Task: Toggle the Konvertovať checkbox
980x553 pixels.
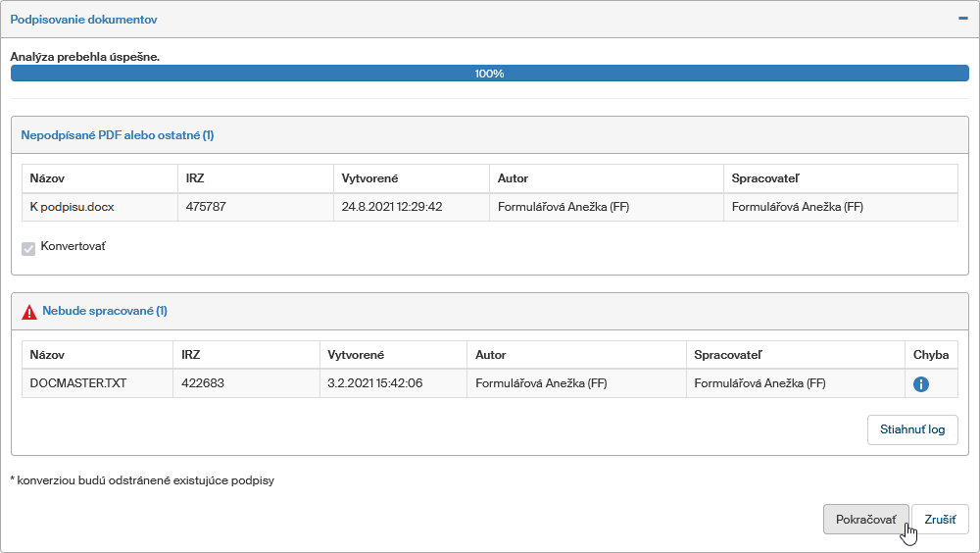Action: pyautogui.click(x=28, y=248)
